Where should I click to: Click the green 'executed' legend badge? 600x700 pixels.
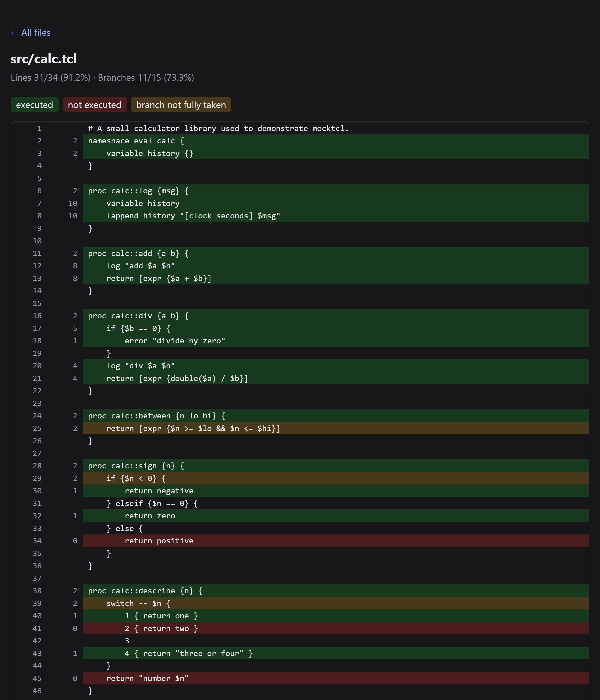[x=34, y=105]
